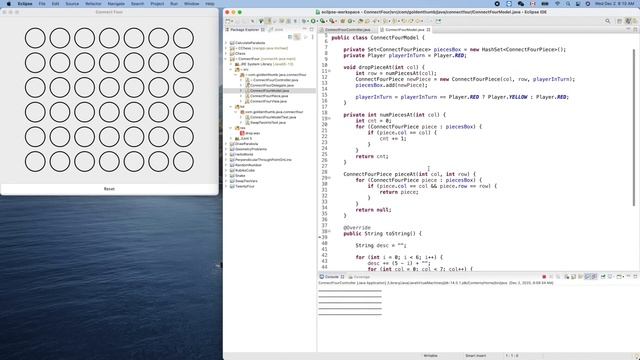Click bottom-right circle on Connect Four board

[183, 162]
